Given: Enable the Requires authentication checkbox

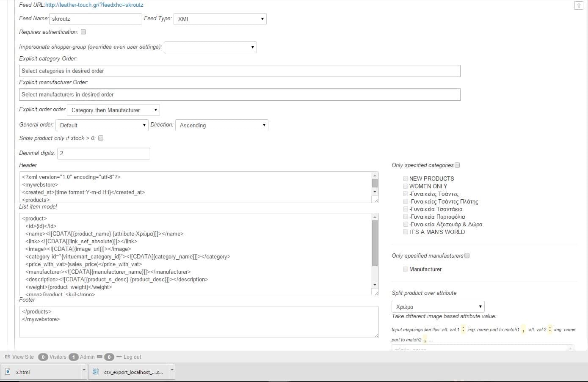Looking at the screenshot, I should (x=83, y=32).
